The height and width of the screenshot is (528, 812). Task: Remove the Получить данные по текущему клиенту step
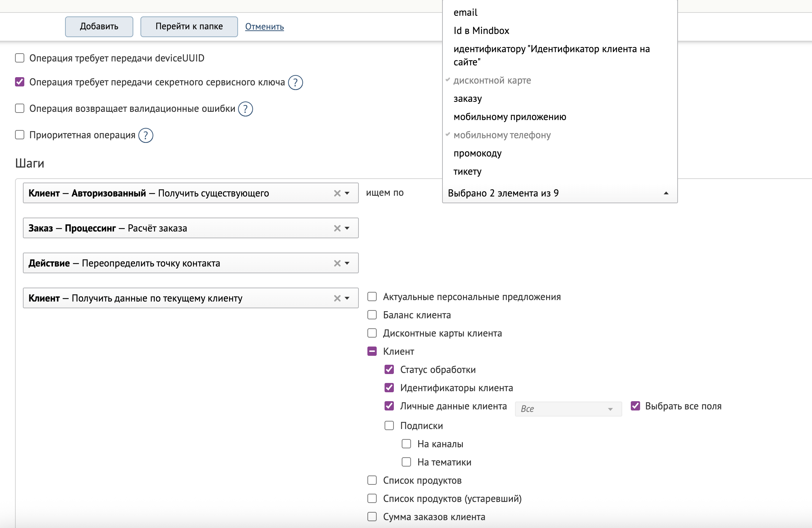click(x=337, y=298)
